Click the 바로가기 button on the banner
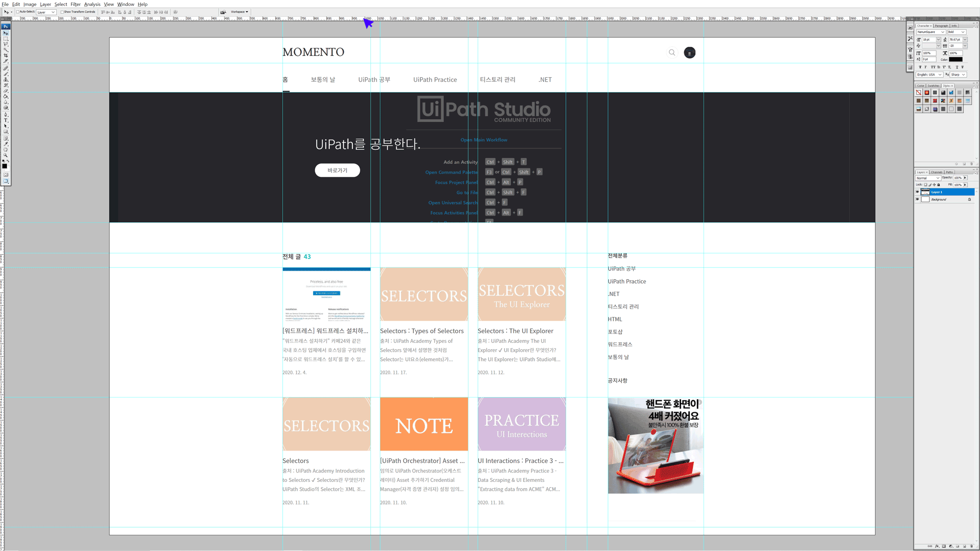 [337, 170]
